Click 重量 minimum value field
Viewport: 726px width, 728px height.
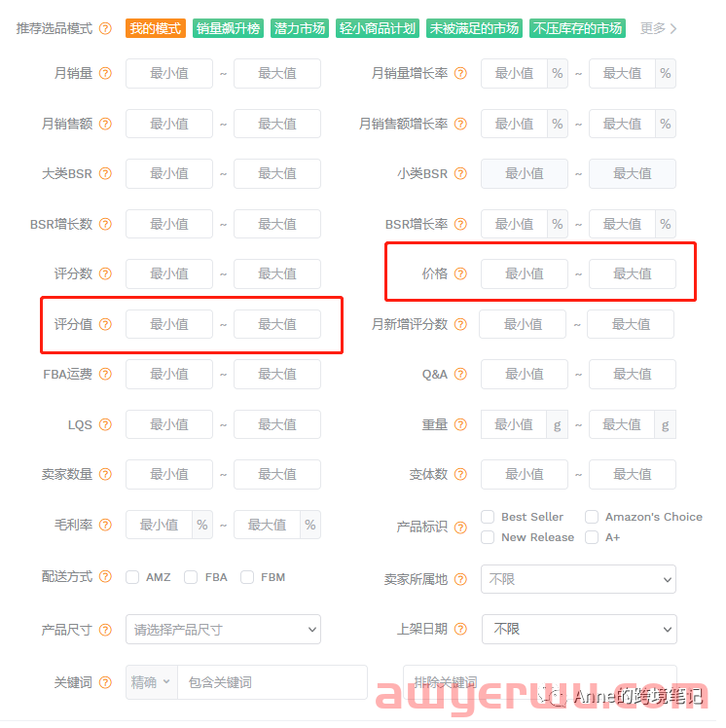514,424
